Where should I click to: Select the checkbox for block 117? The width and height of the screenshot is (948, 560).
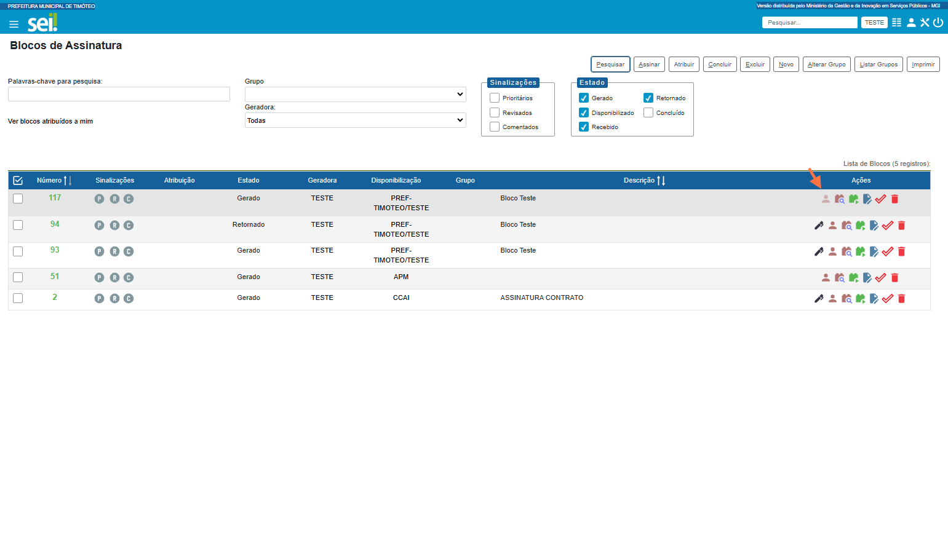click(18, 199)
